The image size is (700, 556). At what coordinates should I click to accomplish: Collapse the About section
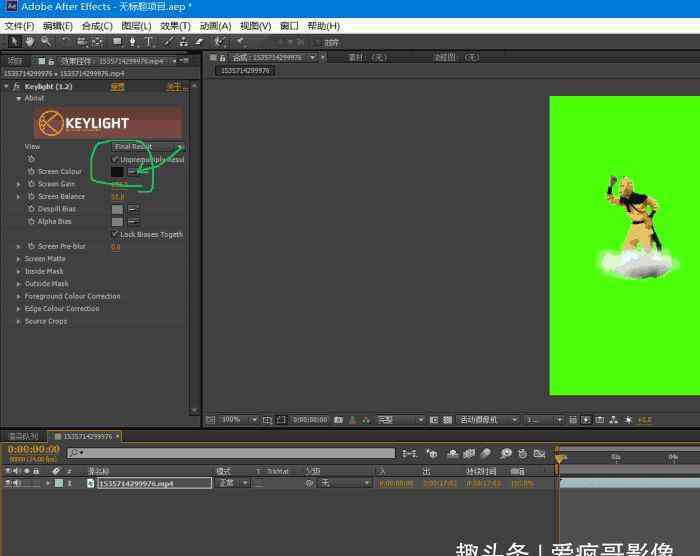(19, 98)
